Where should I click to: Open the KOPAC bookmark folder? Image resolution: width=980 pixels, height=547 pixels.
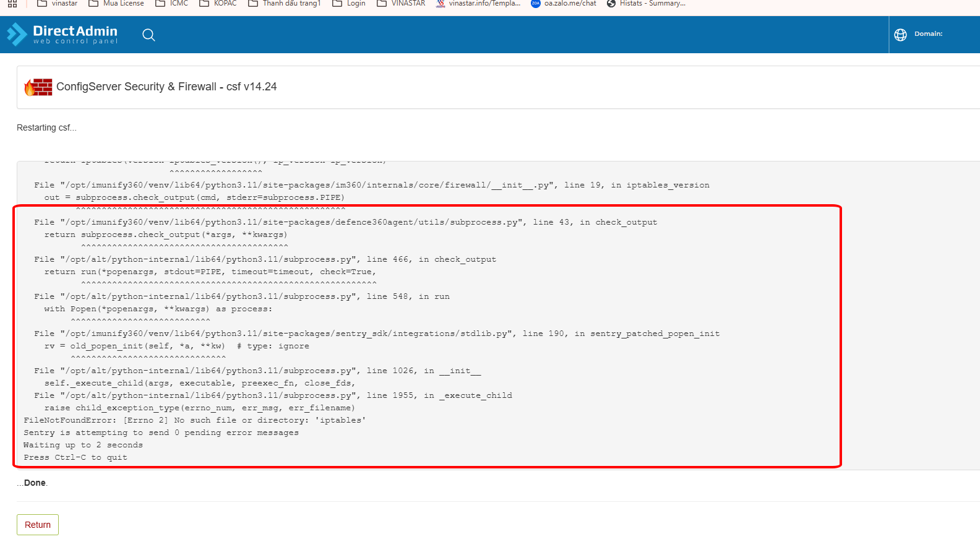click(218, 3)
